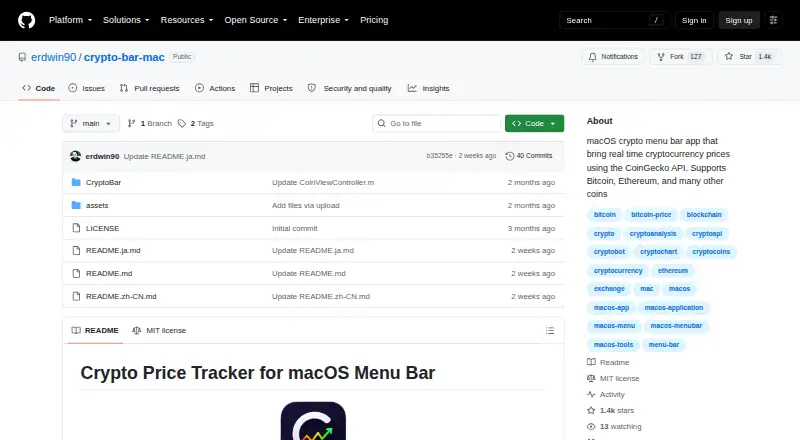Click the tag icon next to 2 Tags

(182, 124)
